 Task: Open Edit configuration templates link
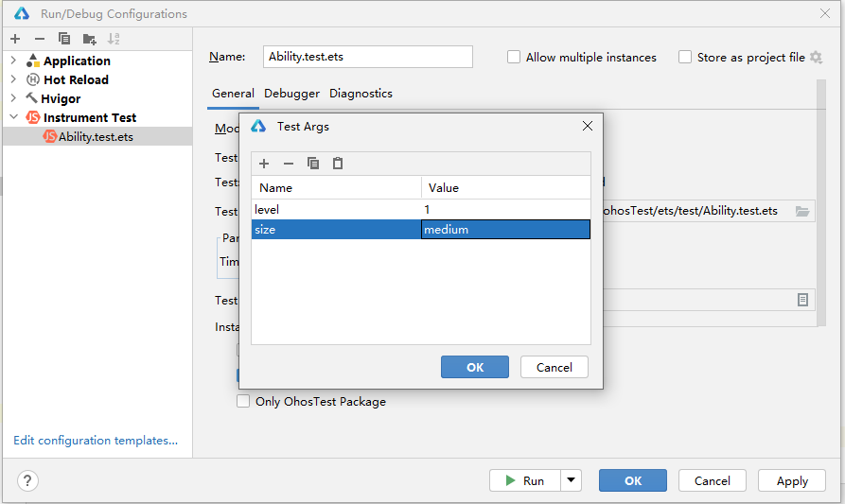point(96,441)
